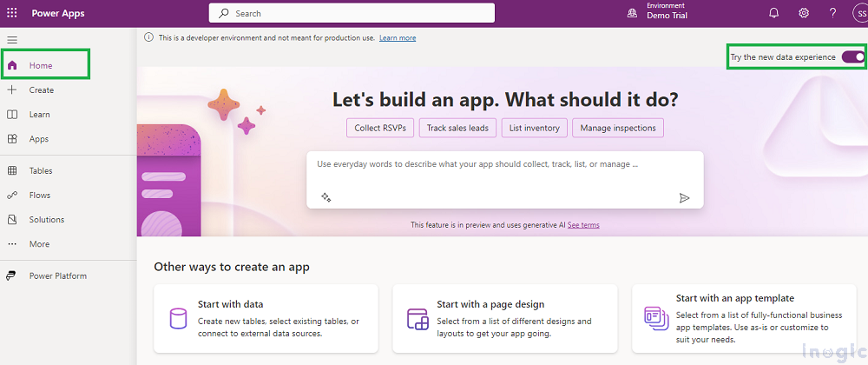The width and height of the screenshot is (868, 365).
Task: Collapse the left navigation hamburger menu
Action: click(12, 40)
